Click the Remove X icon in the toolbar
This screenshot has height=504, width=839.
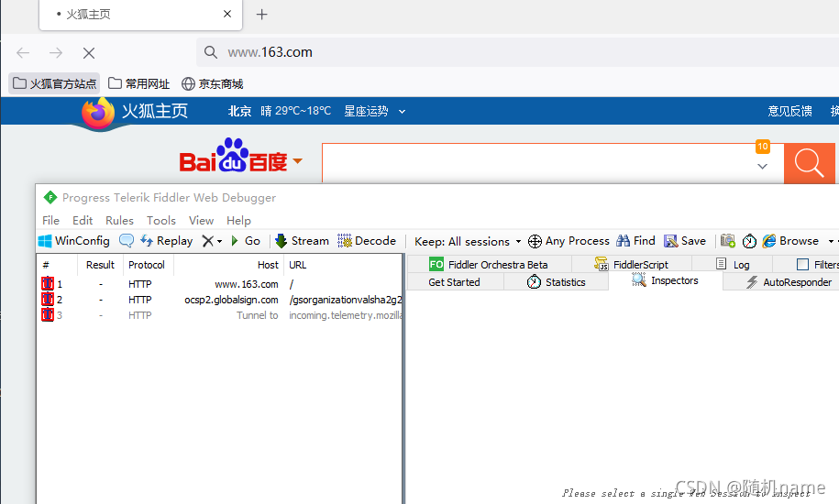(x=207, y=242)
